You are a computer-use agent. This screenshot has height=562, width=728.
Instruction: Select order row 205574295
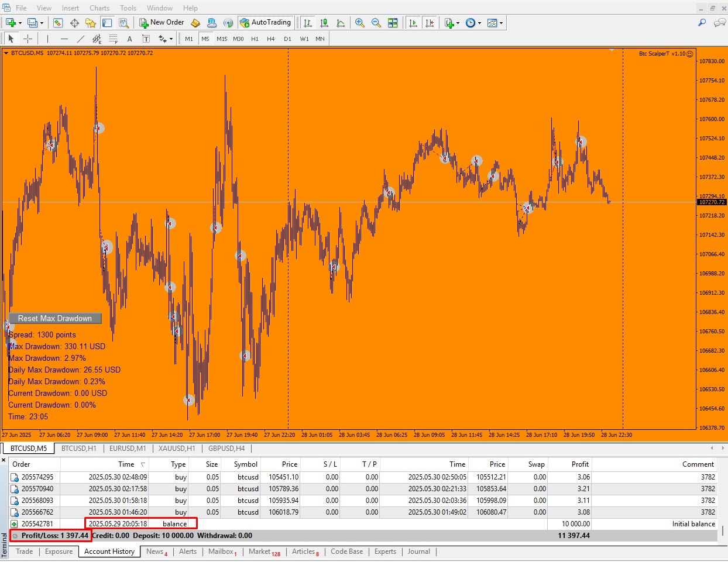363,477
